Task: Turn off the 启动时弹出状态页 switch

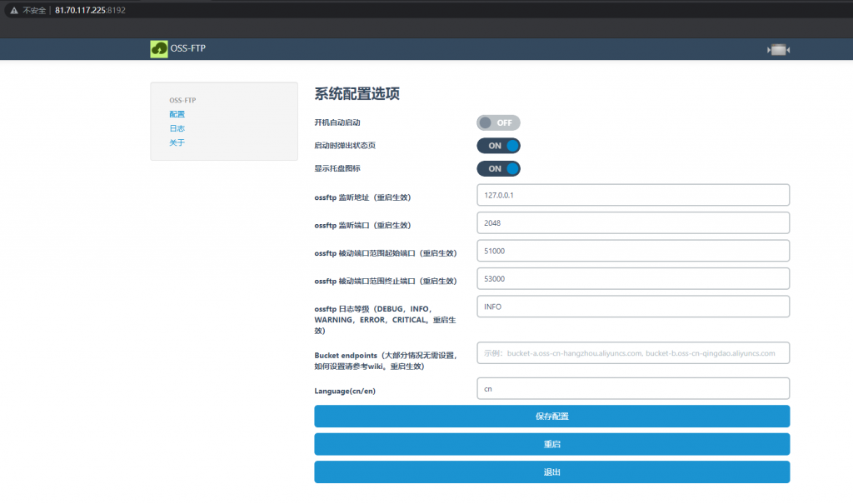Action: pyautogui.click(x=498, y=146)
